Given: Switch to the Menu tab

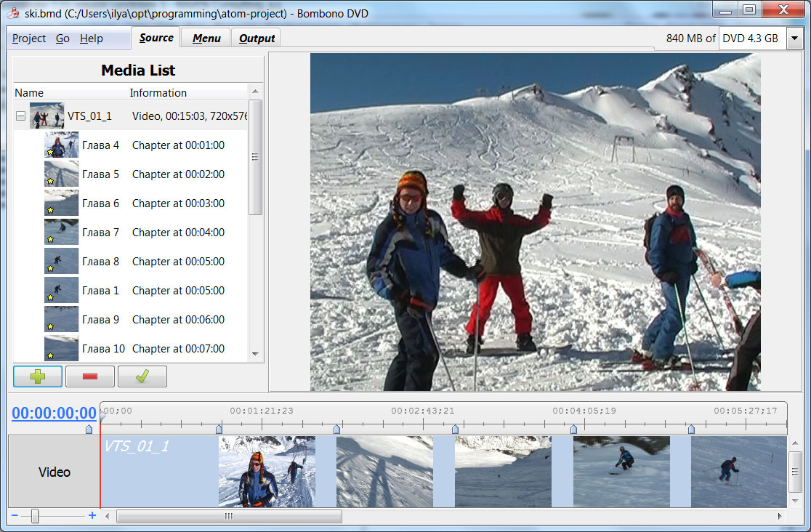Looking at the screenshot, I should [x=206, y=39].
